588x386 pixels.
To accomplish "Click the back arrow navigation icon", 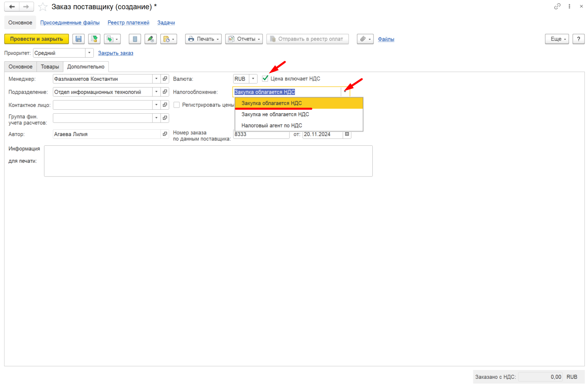I will [x=12, y=7].
